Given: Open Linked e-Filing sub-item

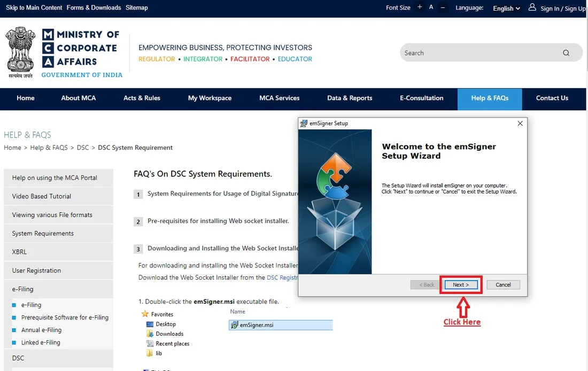Looking at the screenshot, I should (x=41, y=343).
